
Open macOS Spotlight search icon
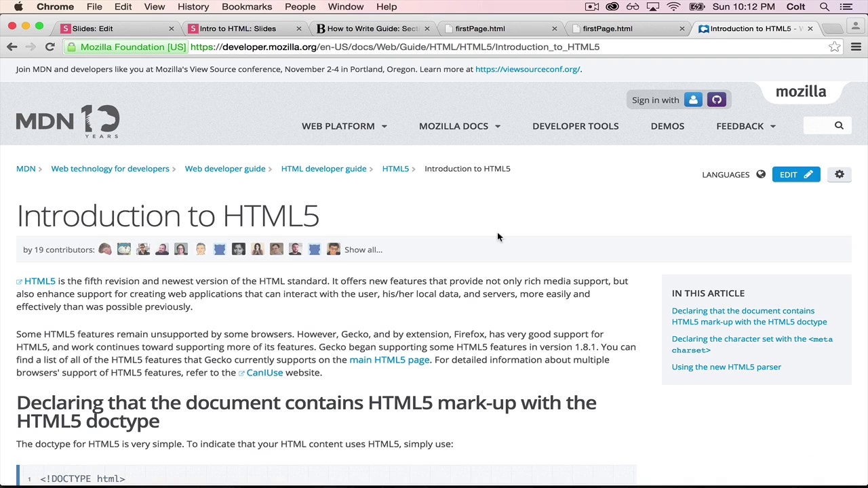coord(825,7)
